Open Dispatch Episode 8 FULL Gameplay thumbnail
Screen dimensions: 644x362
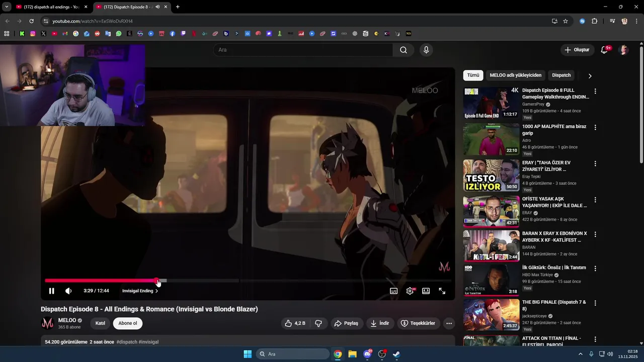coord(491,103)
